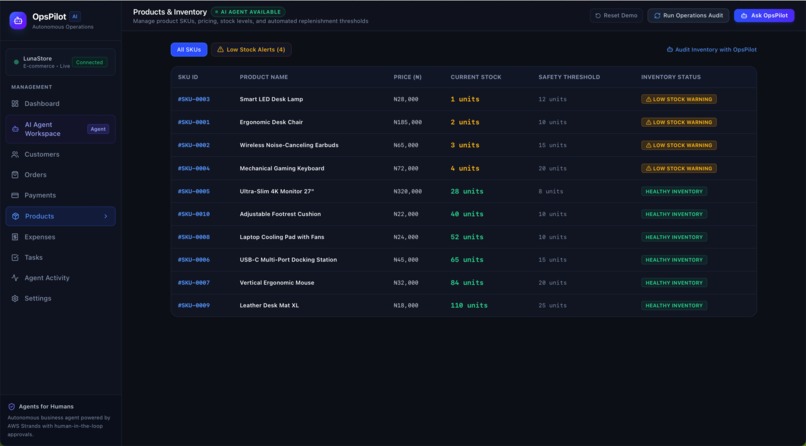Image resolution: width=806 pixels, height=446 pixels.
Task: Select Mechanical Gaming Keyboard product name
Action: coord(282,169)
